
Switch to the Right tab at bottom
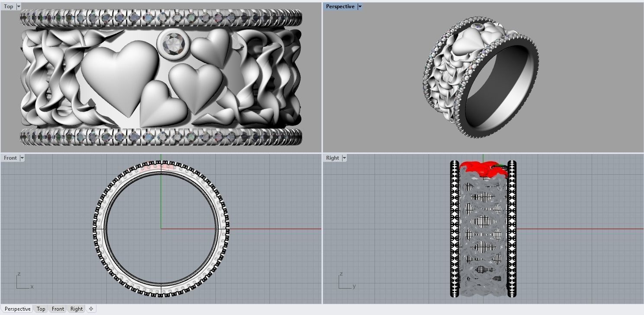pos(77,309)
